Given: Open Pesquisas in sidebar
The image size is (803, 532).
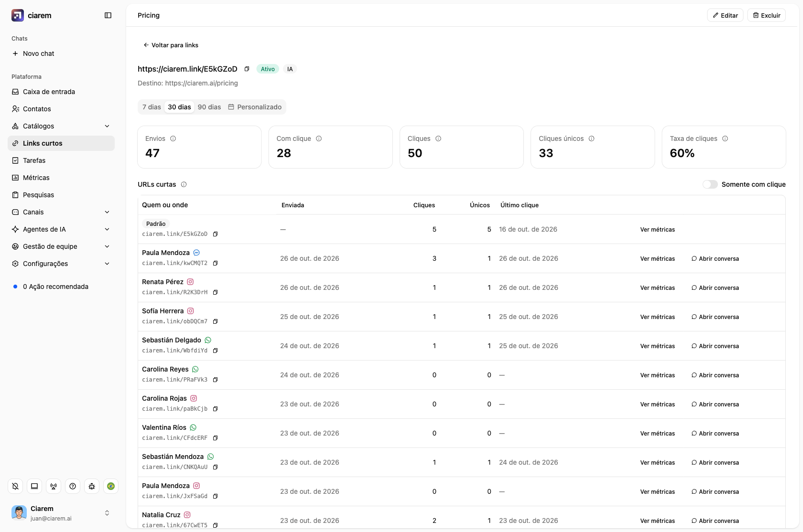Looking at the screenshot, I should (x=61, y=195).
